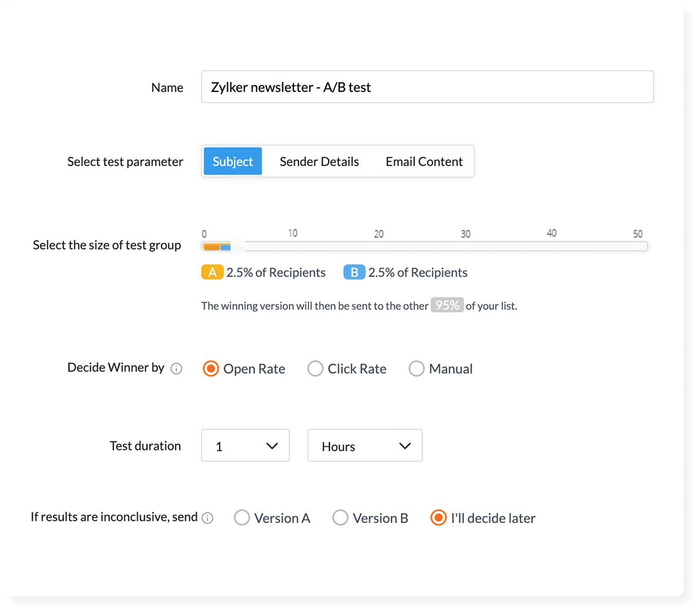Select the Open Rate radio button
Screen dimensions: 700x613
point(211,369)
